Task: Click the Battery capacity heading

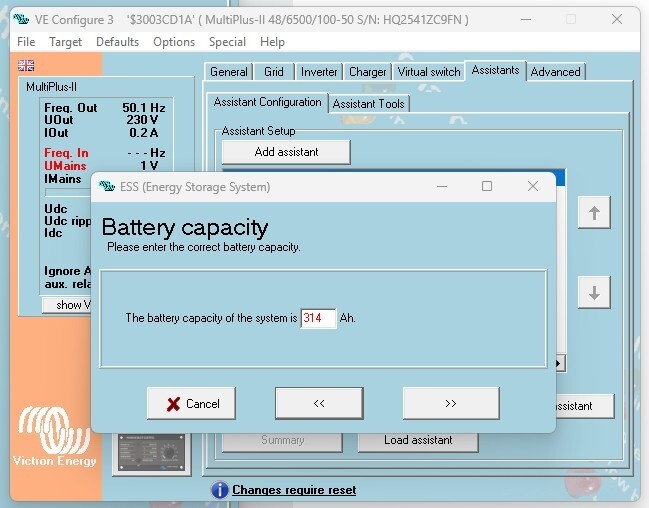Action: tap(185, 228)
